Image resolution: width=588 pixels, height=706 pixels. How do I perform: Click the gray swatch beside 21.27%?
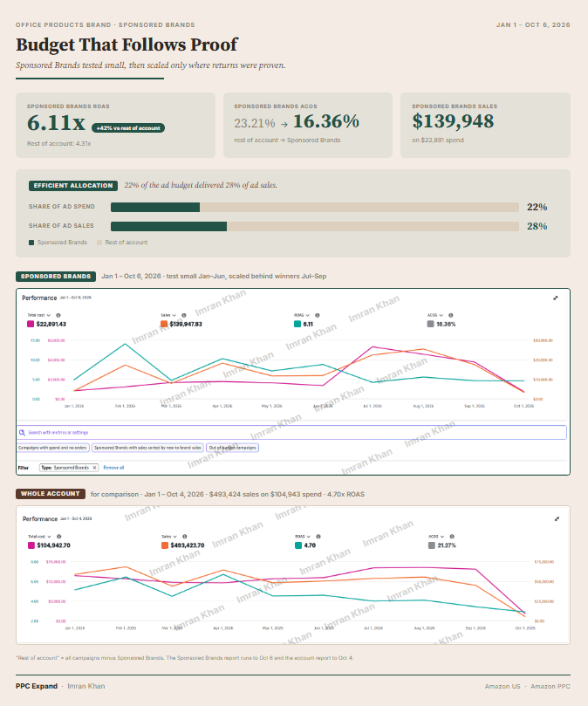(432, 545)
